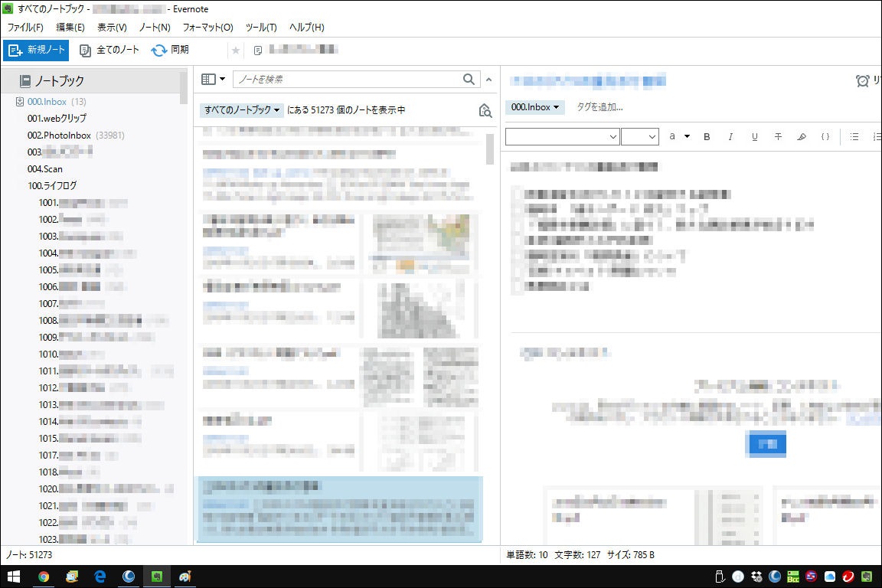Open the ファイル(F) menu
882x588 pixels.
pos(25,27)
